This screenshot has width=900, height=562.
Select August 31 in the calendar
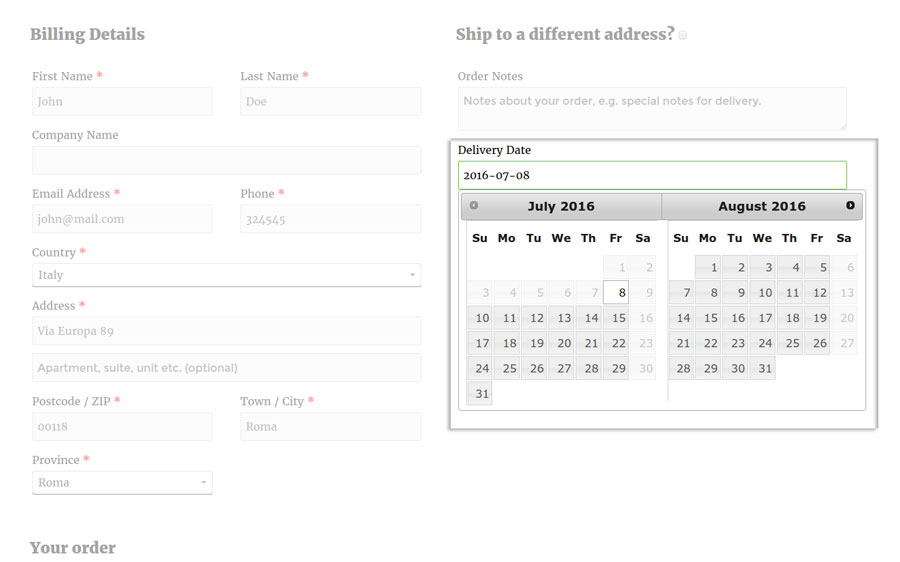click(x=763, y=368)
